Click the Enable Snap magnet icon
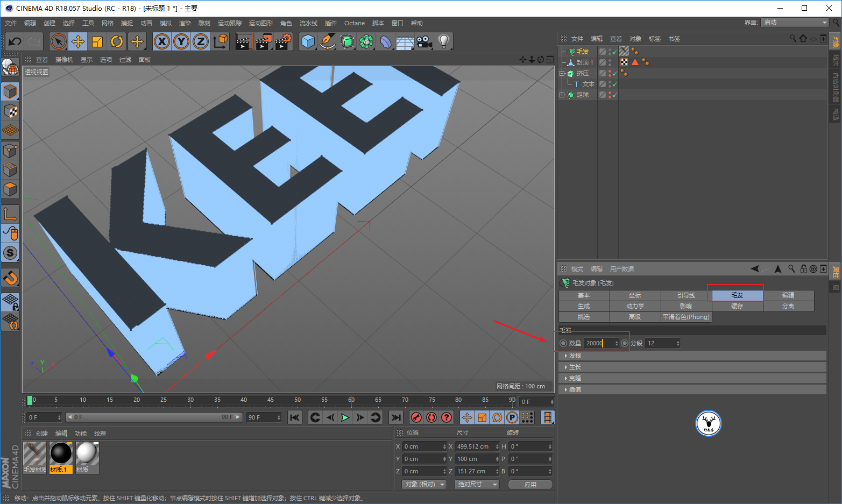842x504 pixels. click(10, 278)
